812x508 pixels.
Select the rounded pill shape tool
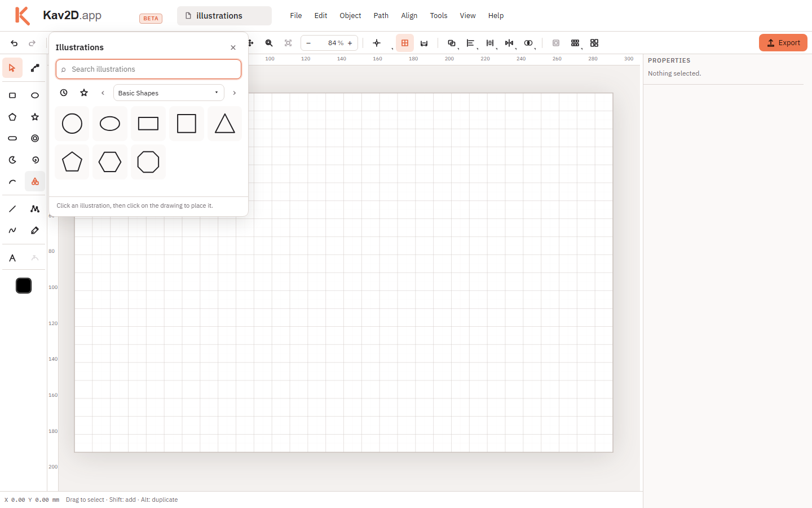coord(12,138)
